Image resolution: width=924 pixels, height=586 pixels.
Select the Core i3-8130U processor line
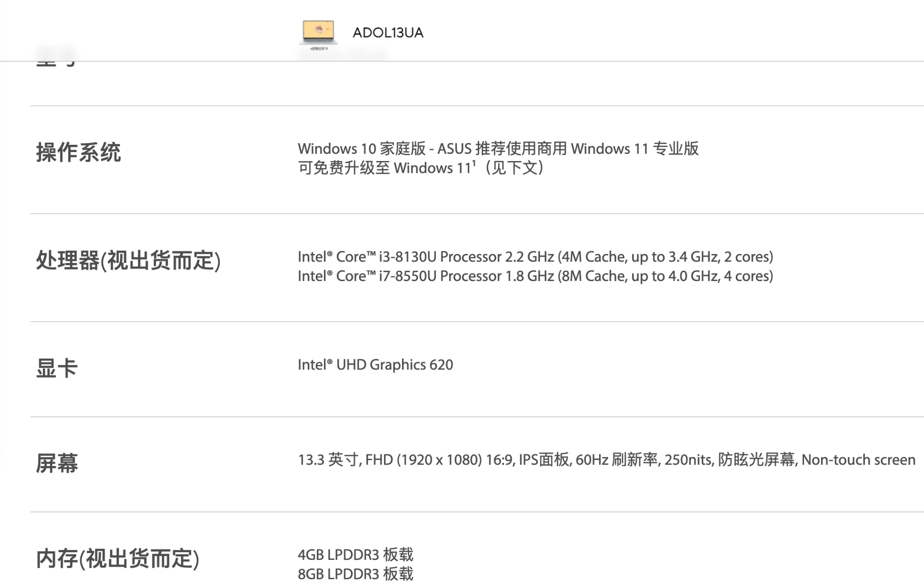[x=535, y=257]
